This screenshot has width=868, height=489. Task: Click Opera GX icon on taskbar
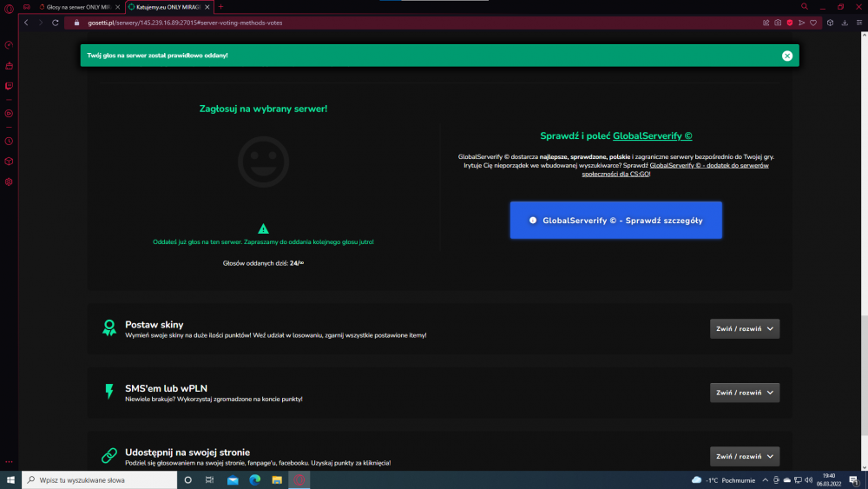pos(299,480)
